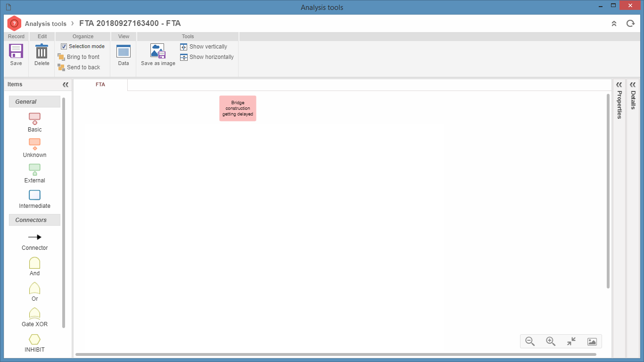Click Save as image icon
This screenshot has height=362, width=644.
click(158, 51)
